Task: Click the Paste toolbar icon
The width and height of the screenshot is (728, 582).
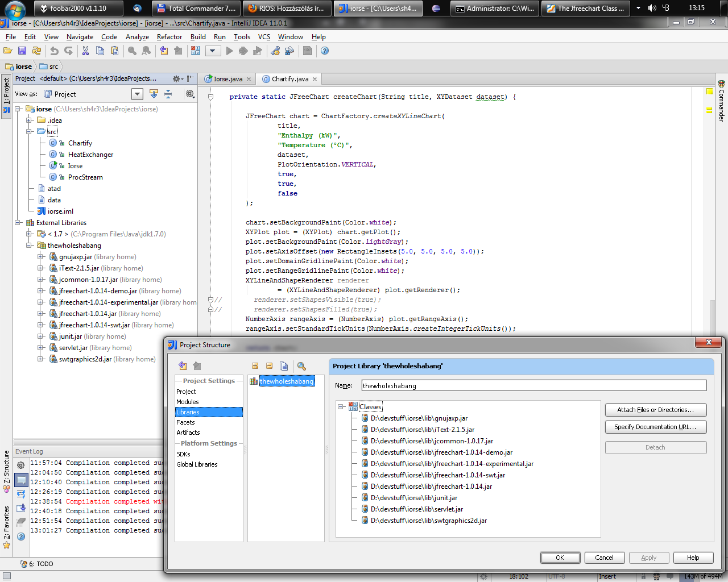Action: (114, 51)
